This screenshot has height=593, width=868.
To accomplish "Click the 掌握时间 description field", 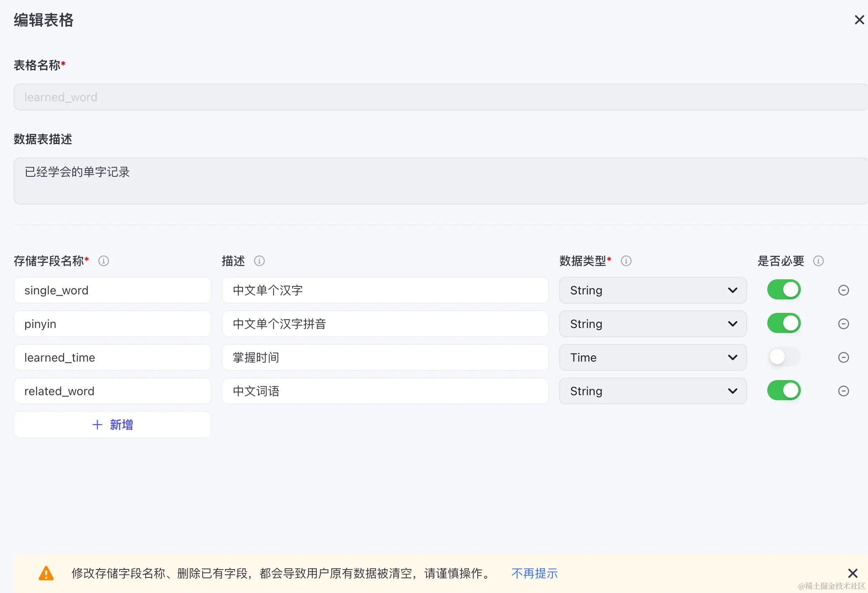I will 385,357.
